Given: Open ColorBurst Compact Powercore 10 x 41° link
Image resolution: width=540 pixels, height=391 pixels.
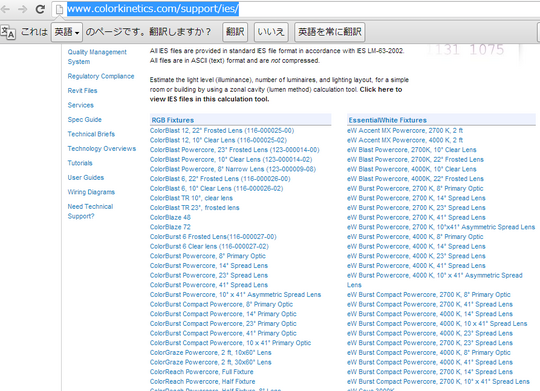Looking at the screenshot, I should (230, 343).
